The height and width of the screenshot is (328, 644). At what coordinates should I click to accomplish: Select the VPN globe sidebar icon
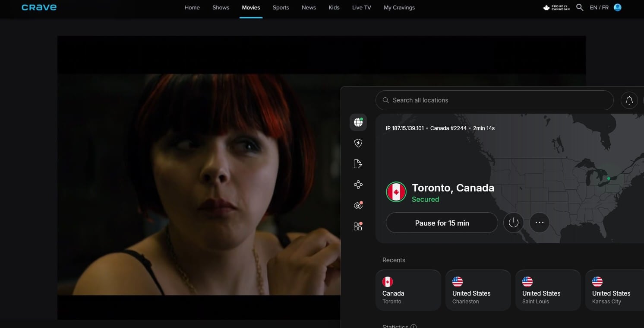358,122
